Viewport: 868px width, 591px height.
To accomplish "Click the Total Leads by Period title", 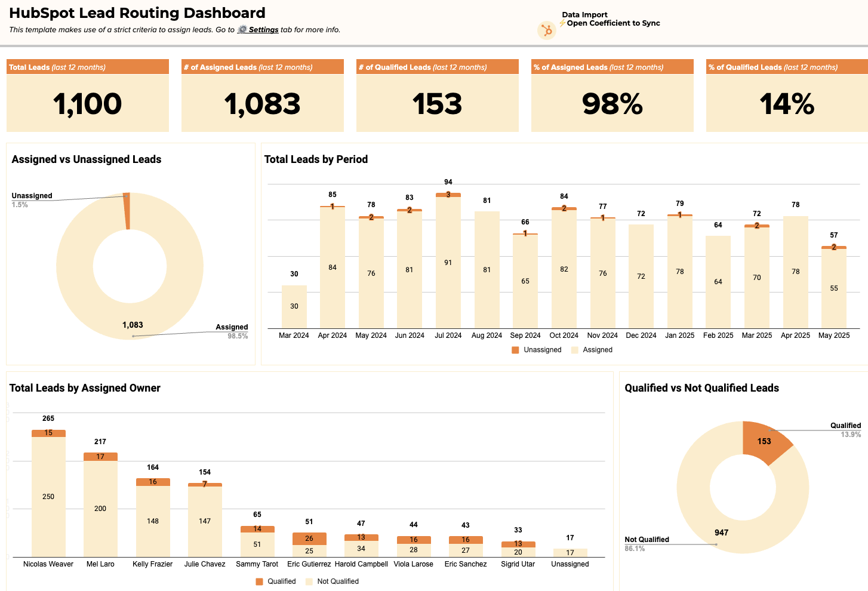I will 316,159.
